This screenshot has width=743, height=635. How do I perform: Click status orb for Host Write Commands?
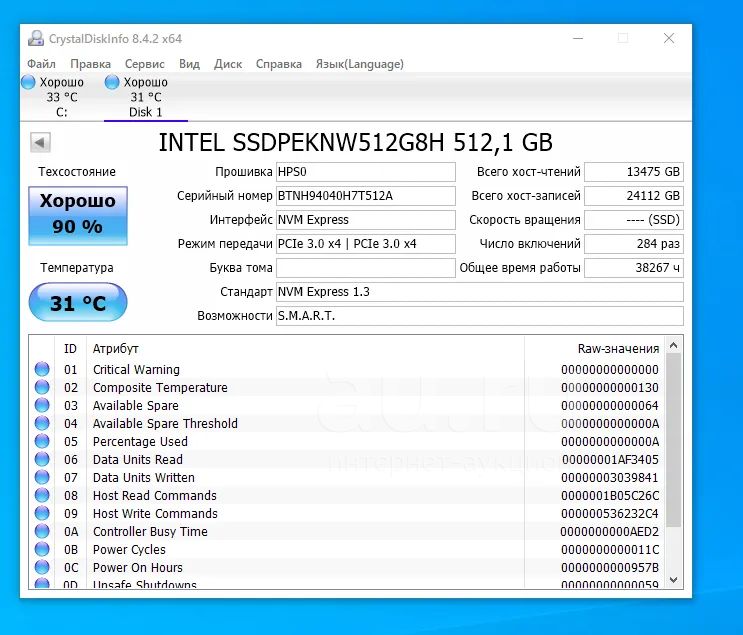(42, 513)
